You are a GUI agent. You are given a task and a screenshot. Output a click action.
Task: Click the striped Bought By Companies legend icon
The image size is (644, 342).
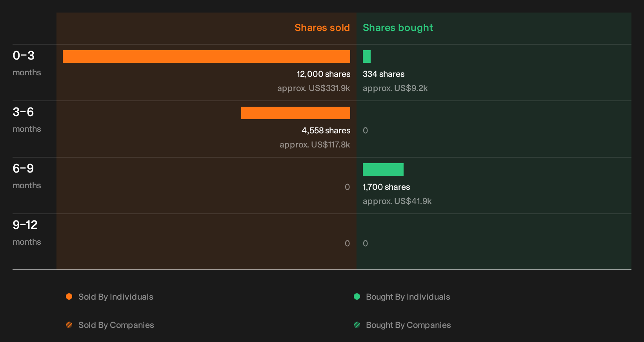[x=357, y=325]
